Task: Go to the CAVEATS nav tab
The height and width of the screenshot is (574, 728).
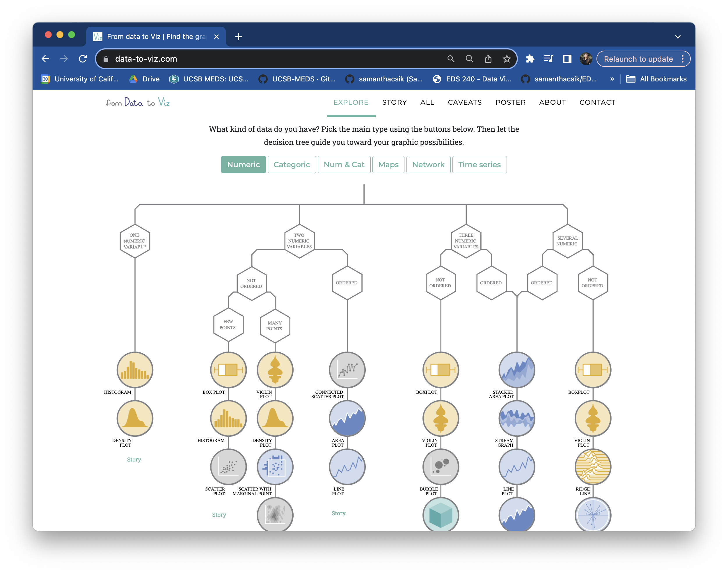Action: pyautogui.click(x=465, y=102)
